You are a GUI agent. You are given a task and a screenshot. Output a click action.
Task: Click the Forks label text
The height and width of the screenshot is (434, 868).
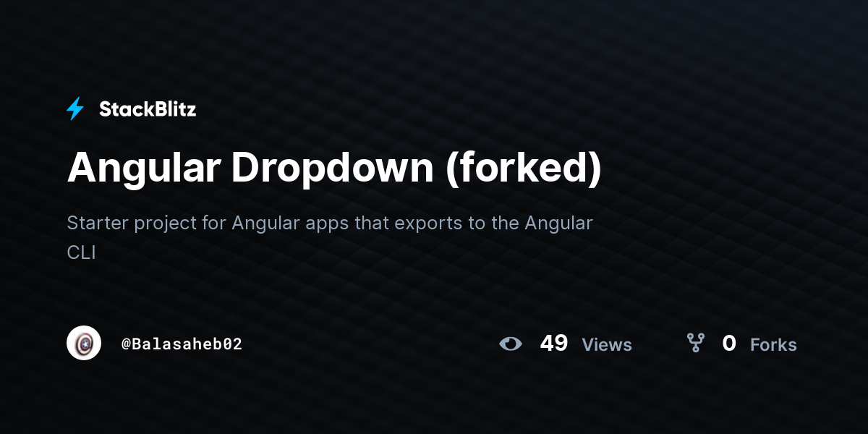pyautogui.click(x=773, y=345)
